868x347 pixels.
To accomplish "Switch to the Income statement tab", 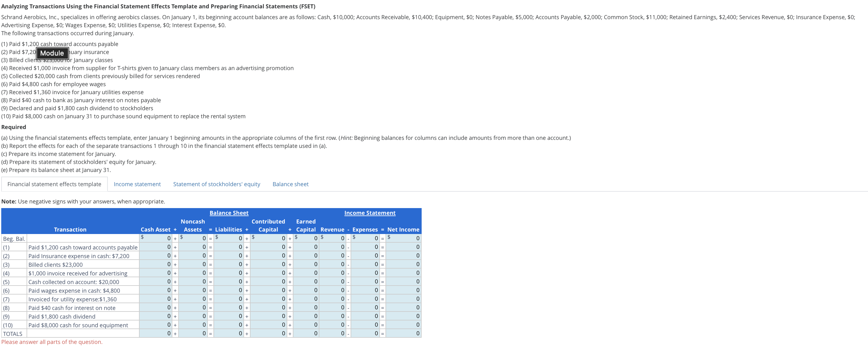I will 137,184.
